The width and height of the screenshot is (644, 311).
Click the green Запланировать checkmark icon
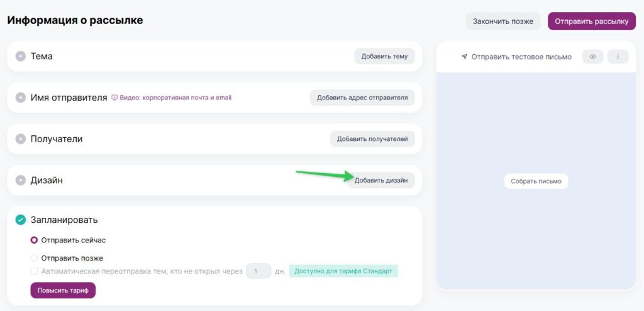click(x=21, y=220)
